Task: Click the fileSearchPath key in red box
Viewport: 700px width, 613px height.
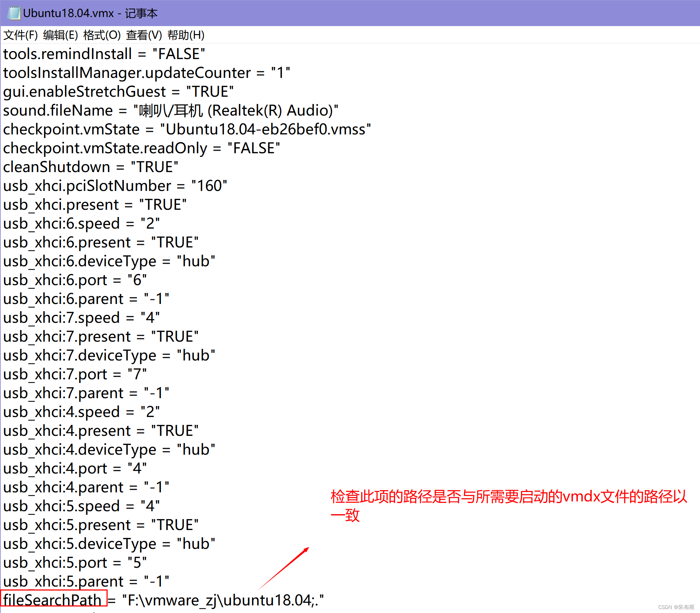Action: (x=53, y=600)
